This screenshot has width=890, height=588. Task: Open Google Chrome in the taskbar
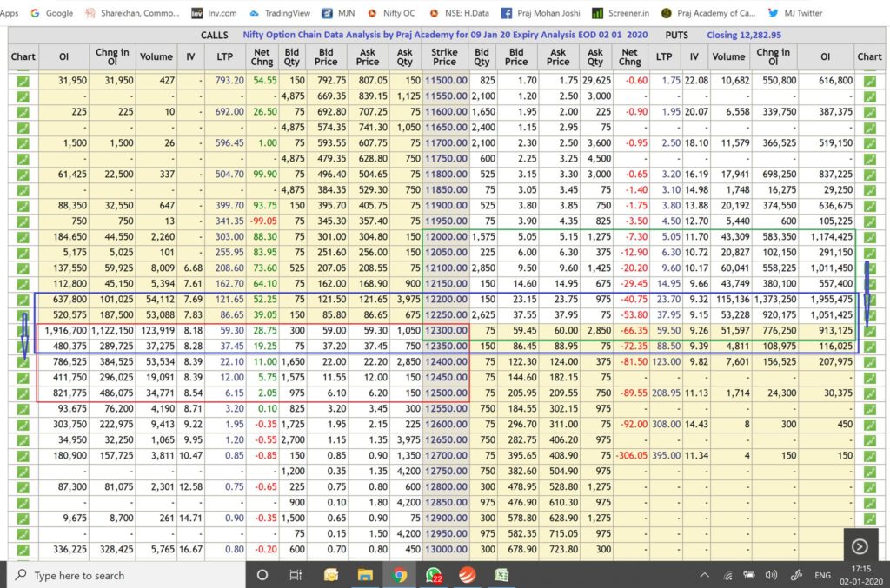[x=399, y=575]
